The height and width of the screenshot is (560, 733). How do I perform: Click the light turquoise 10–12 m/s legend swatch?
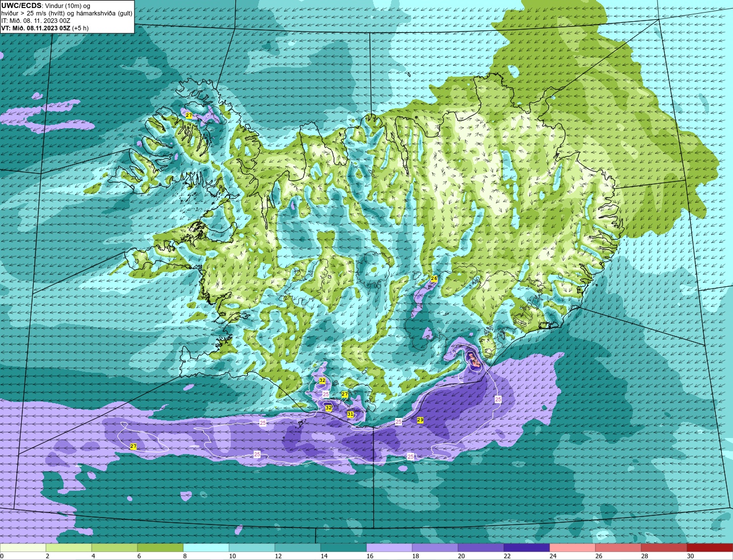(x=252, y=548)
